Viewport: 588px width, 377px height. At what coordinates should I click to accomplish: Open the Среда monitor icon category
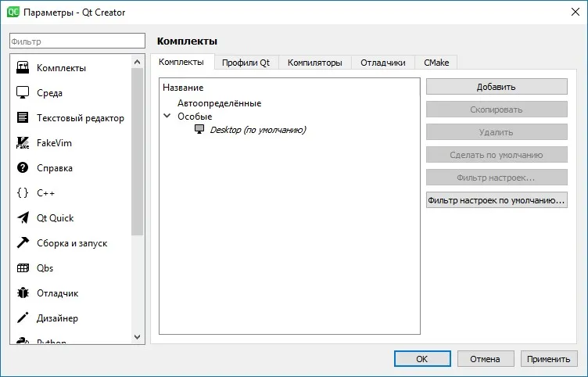coord(23,92)
